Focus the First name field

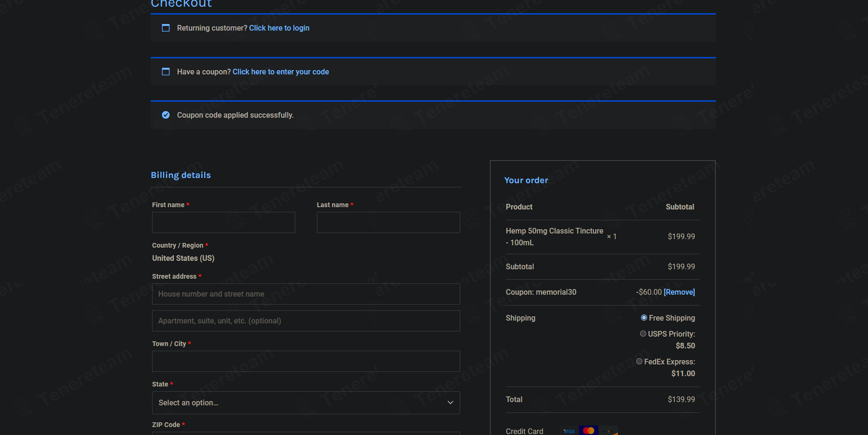[x=224, y=222]
